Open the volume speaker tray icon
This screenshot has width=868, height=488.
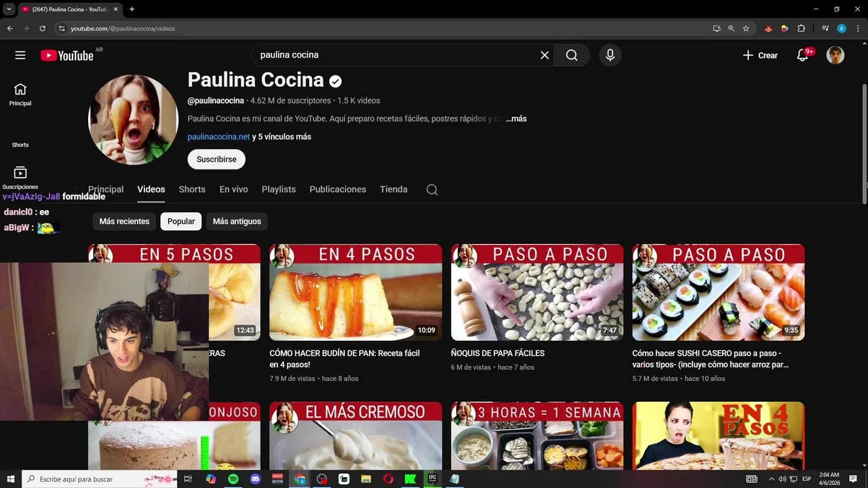pyautogui.click(x=782, y=479)
